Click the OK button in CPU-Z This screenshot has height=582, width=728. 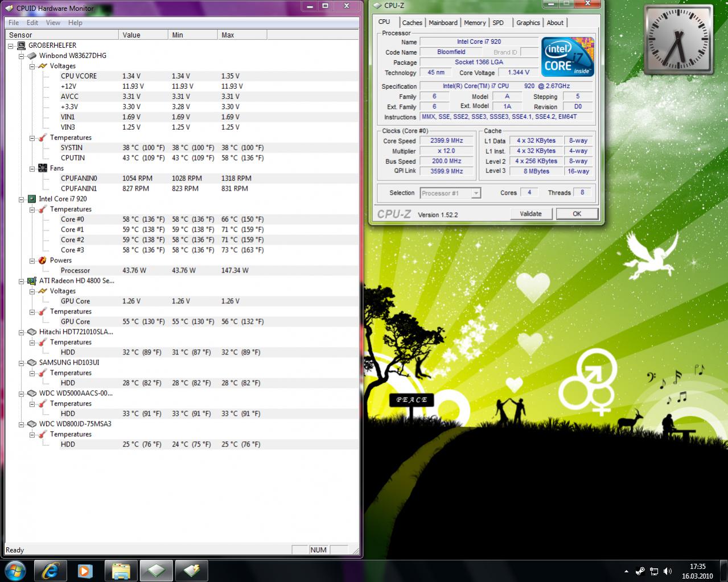(577, 214)
